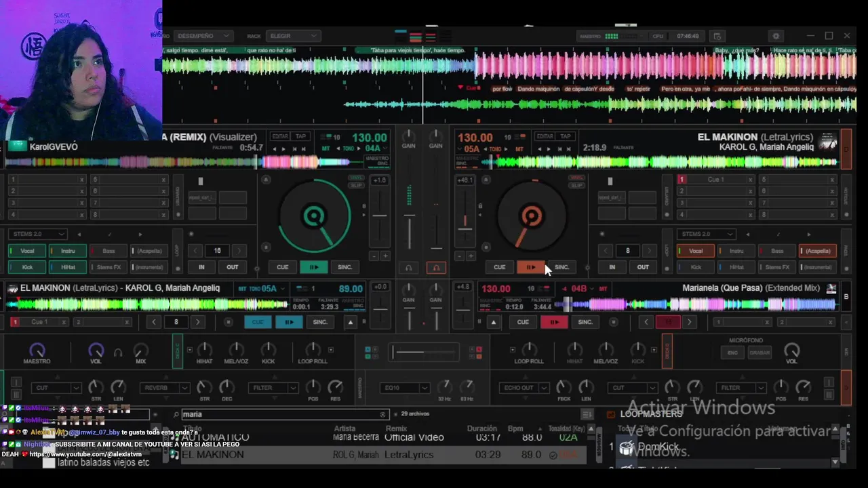The height and width of the screenshot is (488, 868).
Task: Click up-arrow button on bottom-left deck
Action: point(351,322)
